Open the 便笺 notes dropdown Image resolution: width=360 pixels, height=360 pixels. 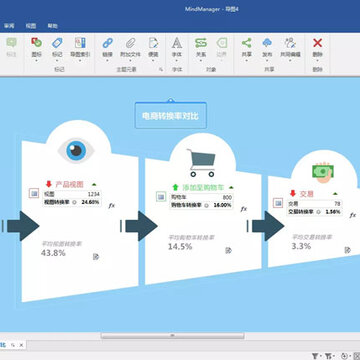coord(153,61)
